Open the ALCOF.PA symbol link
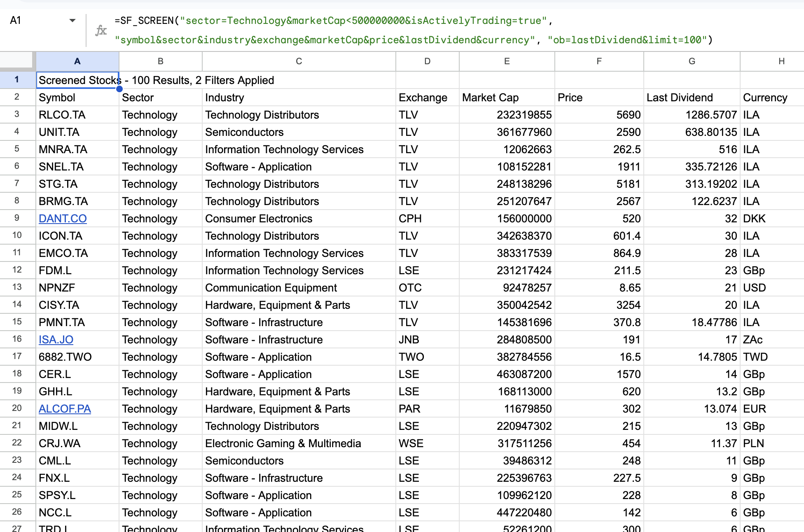The height and width of the screenshot is (532, 804). [x=65, y=409]
